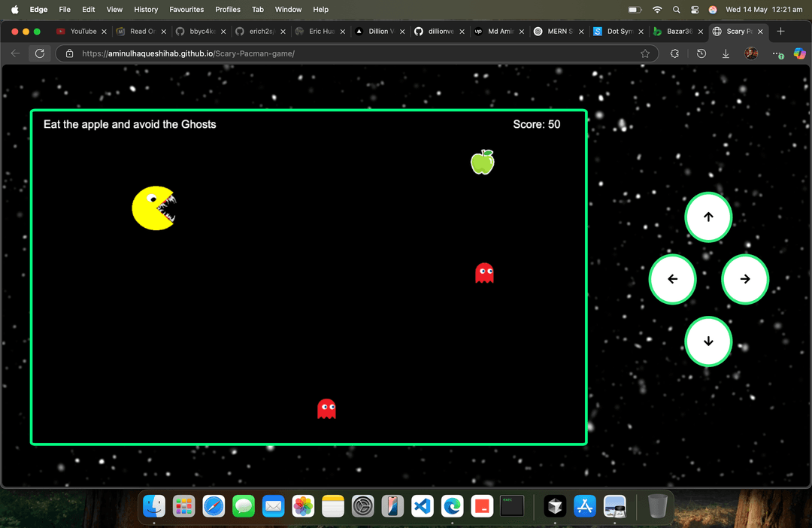Toggle the address bar bookmark star
The image size is (812, 528).
coord(645,53)
